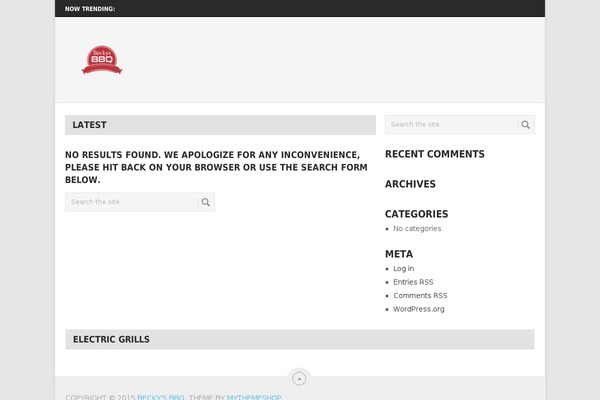The width and height of the screenshot is (600, 400).
Task: Click the back-to-top arrow circle
Action: [x=299, y=379]
